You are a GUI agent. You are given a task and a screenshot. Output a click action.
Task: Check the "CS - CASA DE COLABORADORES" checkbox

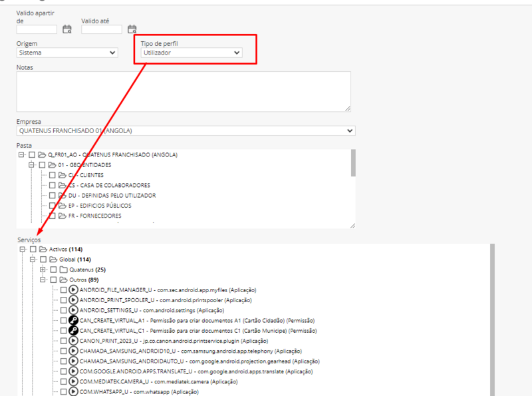coord(53,185)
